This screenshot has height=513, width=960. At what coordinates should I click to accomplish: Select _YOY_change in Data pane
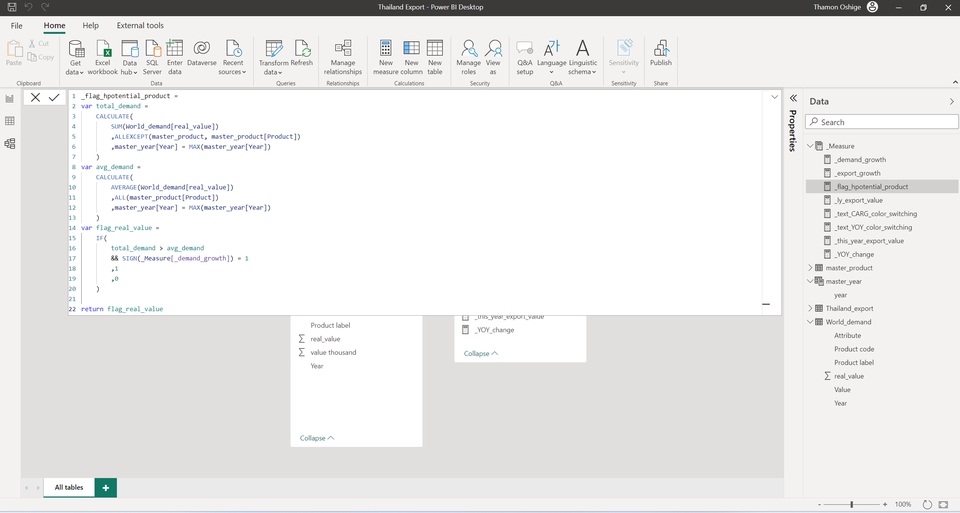tap(854, 254)
